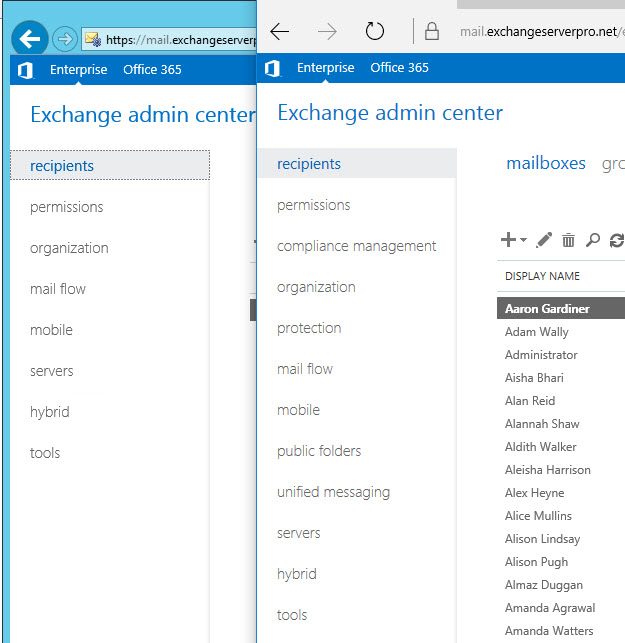Select Adam Wally mailbox row
This screenshot has width=625, height=643.
pos(561,332)
